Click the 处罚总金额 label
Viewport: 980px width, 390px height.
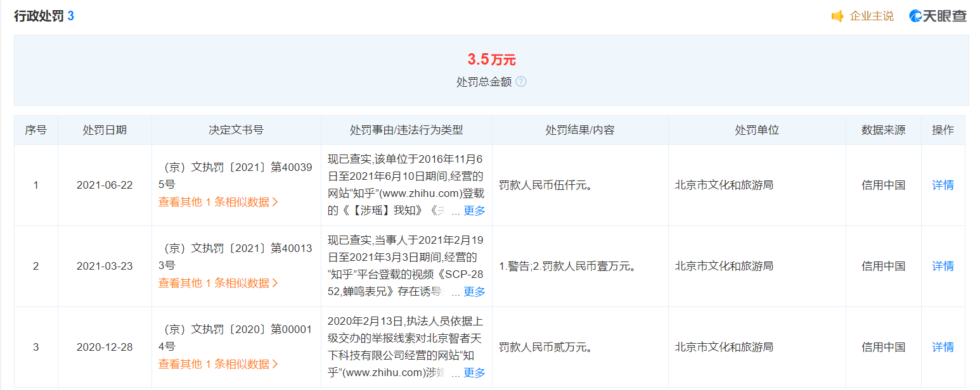(484, 82)
